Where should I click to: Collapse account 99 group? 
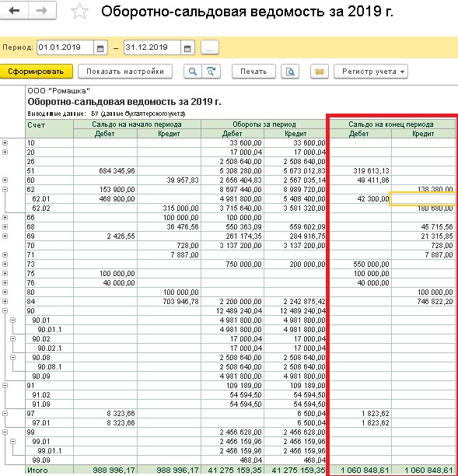5,432
